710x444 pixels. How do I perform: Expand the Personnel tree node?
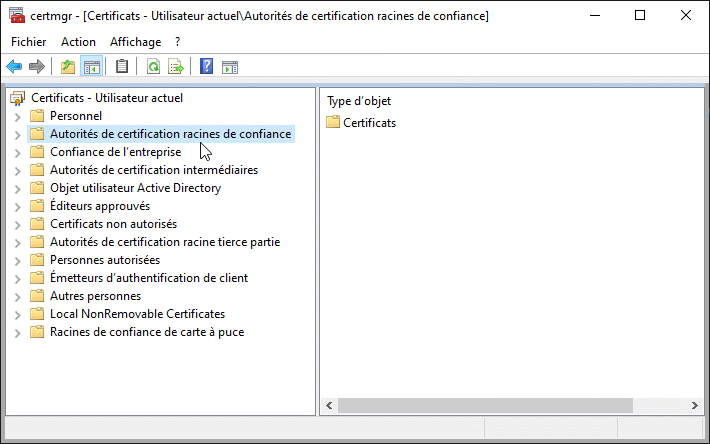pyautogui.click(x=17, y=116)
